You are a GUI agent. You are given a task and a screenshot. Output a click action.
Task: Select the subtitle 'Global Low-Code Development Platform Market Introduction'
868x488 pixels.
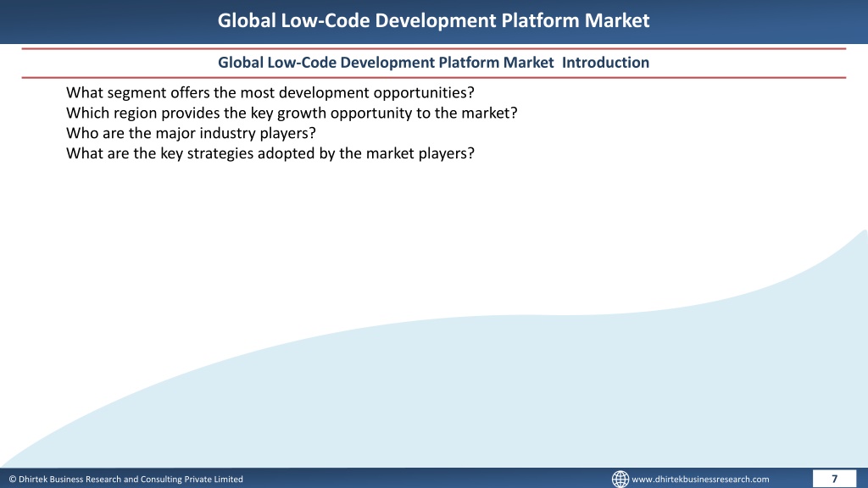click(x=433, y=63)
